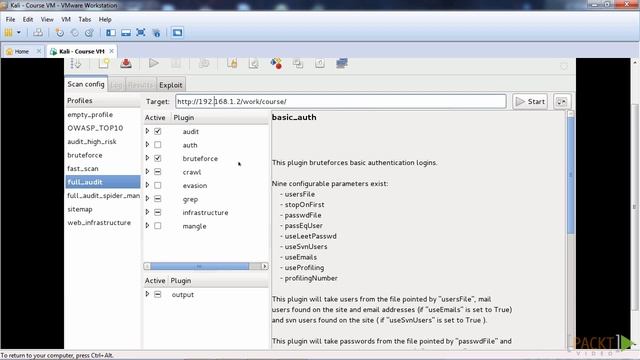Open the manual request editor icon

coord(232,63)
